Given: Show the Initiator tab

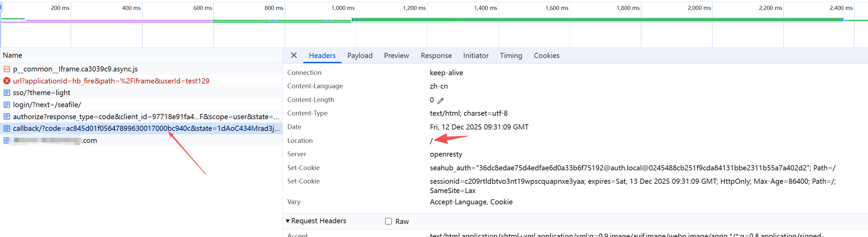Looking at the screenshot, I should pos(475,56).
